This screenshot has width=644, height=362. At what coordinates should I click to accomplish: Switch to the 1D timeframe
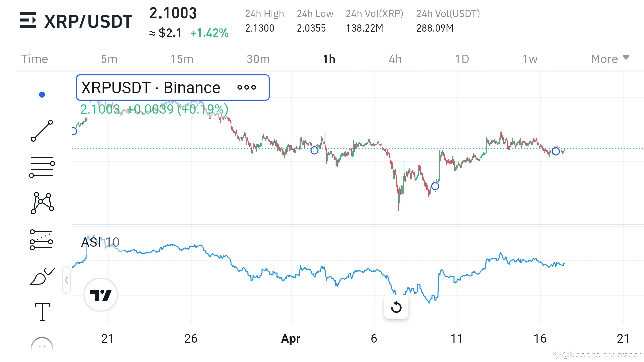tap(462, 59)
